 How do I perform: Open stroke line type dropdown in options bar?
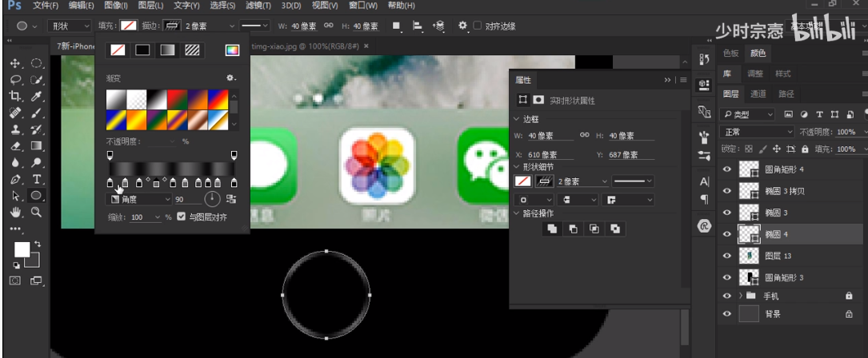point(254,26)
